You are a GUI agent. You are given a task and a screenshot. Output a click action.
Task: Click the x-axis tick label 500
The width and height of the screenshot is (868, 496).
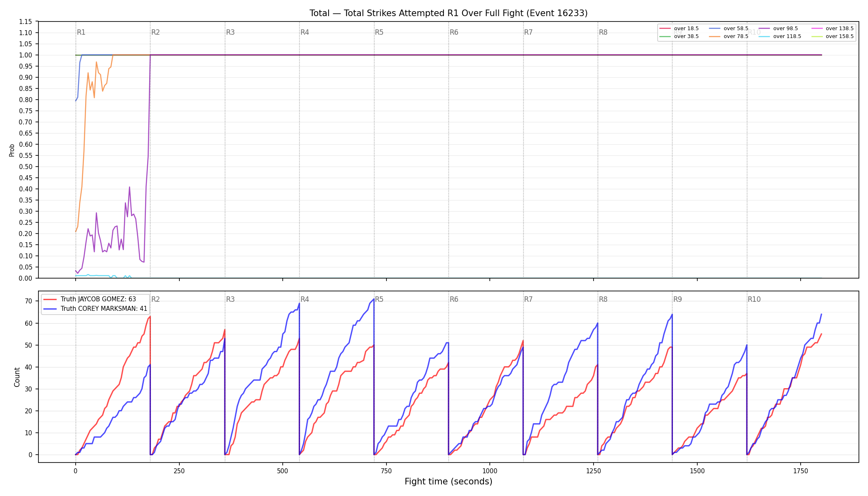click(283, 471)
